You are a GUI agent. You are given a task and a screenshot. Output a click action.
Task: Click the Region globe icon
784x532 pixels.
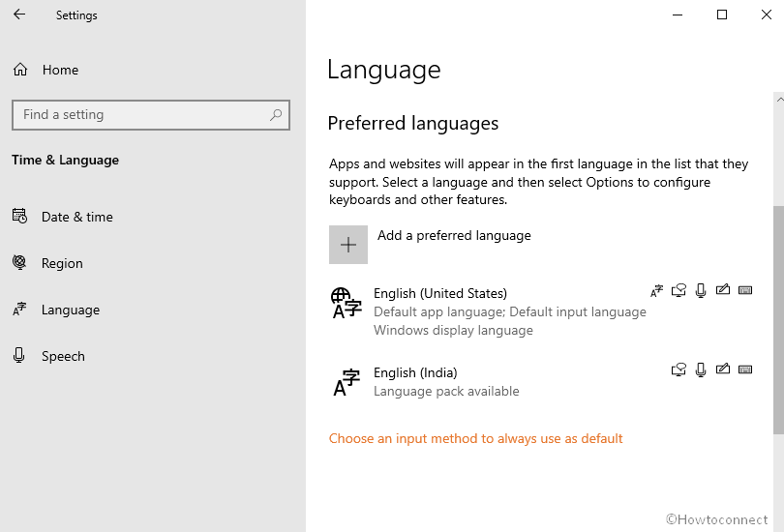(x=19, y=262)
